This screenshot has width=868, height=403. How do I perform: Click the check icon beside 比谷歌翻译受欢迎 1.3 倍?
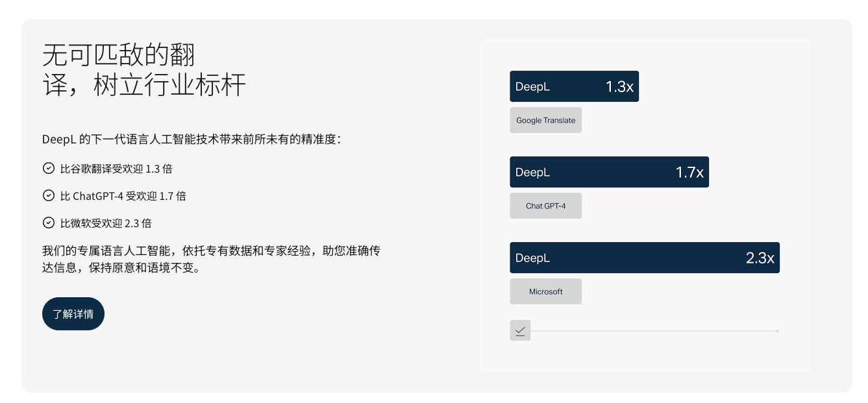coord(48,168)
